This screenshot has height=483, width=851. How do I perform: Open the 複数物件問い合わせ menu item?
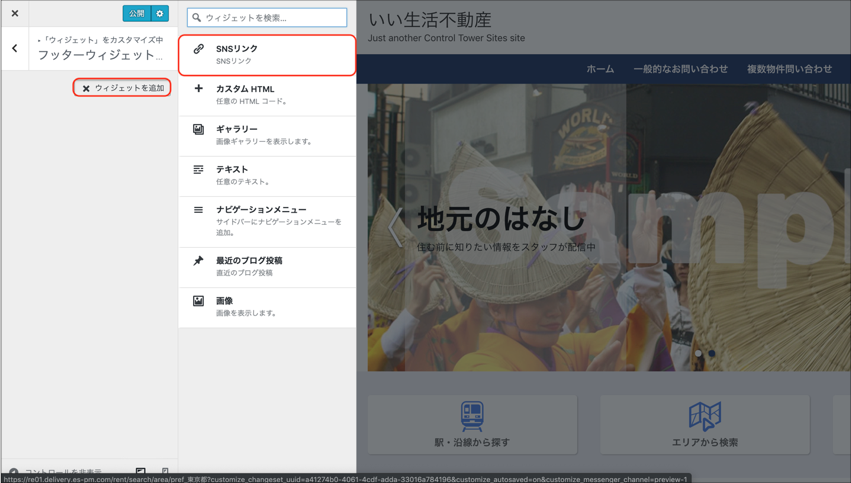(789, 69)
